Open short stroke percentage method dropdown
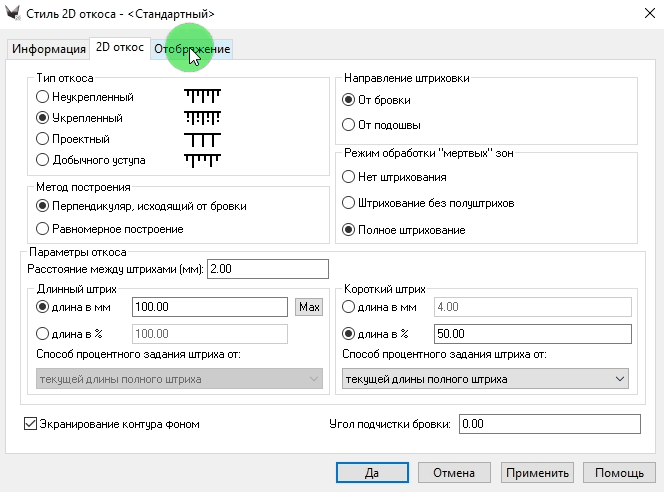664x492 pixels. [485, 379]
